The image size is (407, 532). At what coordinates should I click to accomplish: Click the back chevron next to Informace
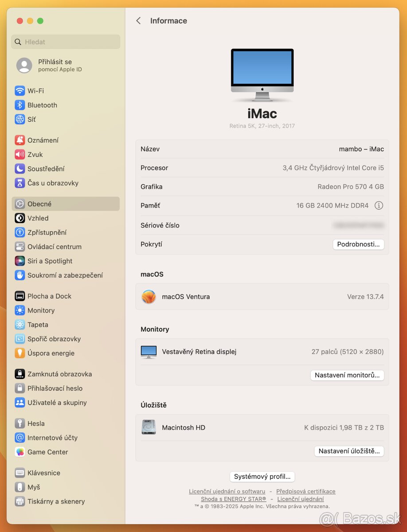coord(138,20)
